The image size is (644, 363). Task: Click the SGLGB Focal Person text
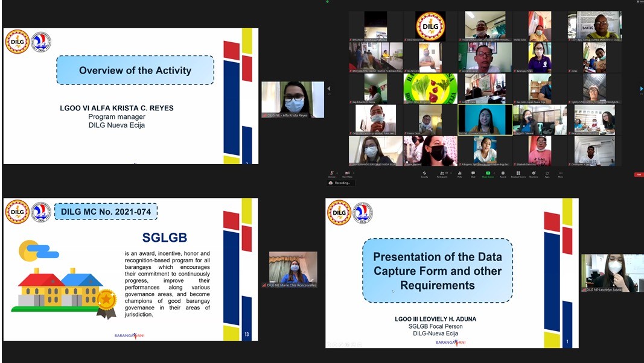click(435, 326)
